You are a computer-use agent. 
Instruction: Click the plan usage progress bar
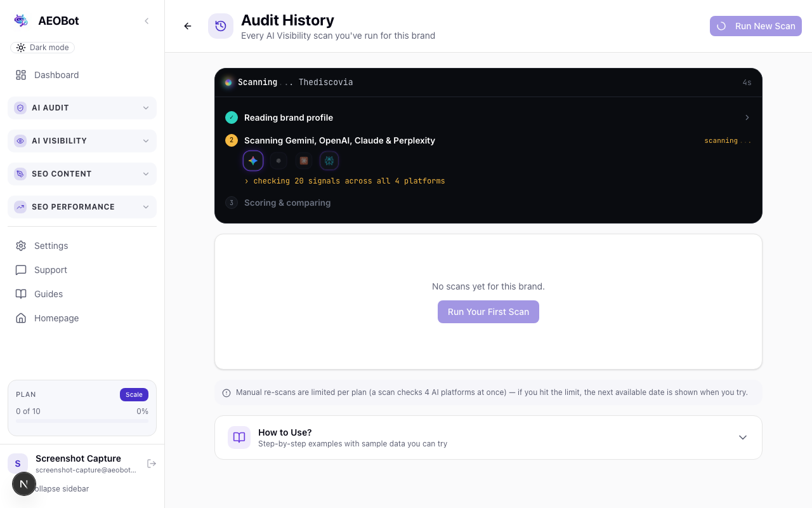click(82, 420)
